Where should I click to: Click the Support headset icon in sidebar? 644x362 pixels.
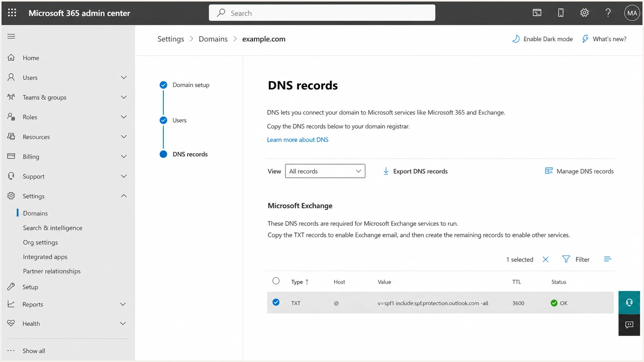coord(11,176)
